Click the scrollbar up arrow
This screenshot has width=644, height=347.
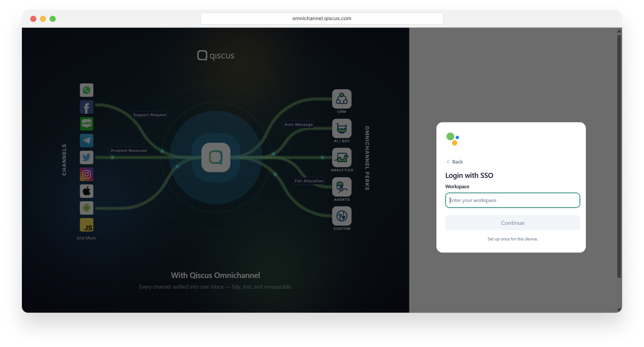point(619,31)
